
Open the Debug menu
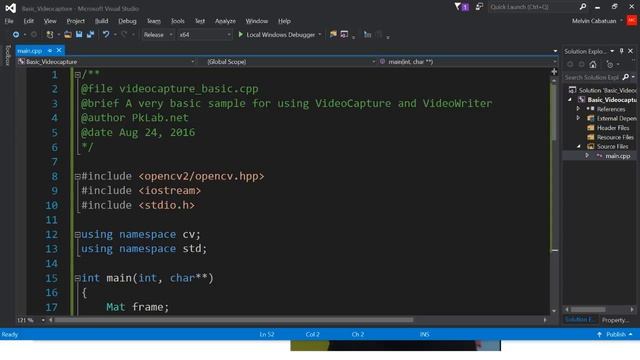tap(127, 21)
